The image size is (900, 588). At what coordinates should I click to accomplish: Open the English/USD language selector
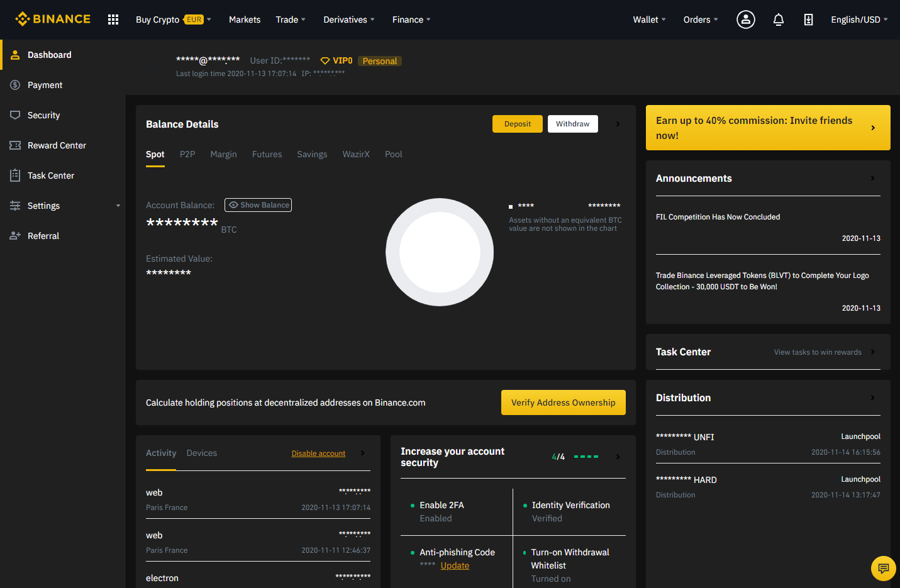[855, 19]
